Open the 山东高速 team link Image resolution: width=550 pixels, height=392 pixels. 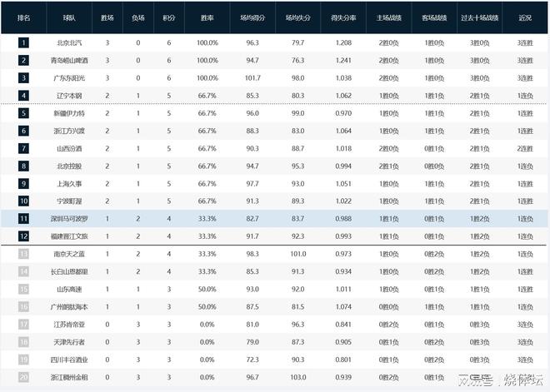[68, 289]
